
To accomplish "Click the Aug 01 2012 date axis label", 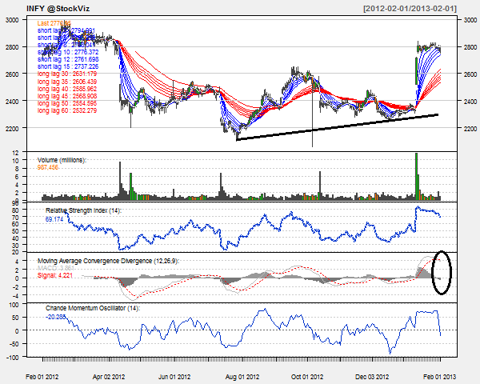I will (242, 377).
